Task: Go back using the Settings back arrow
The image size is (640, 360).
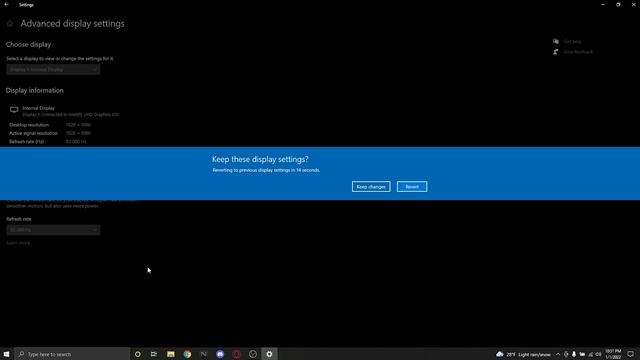Action: [6, 4]
